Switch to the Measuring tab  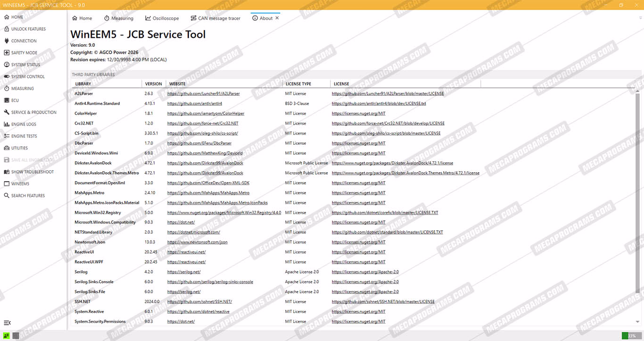[119, 18]
